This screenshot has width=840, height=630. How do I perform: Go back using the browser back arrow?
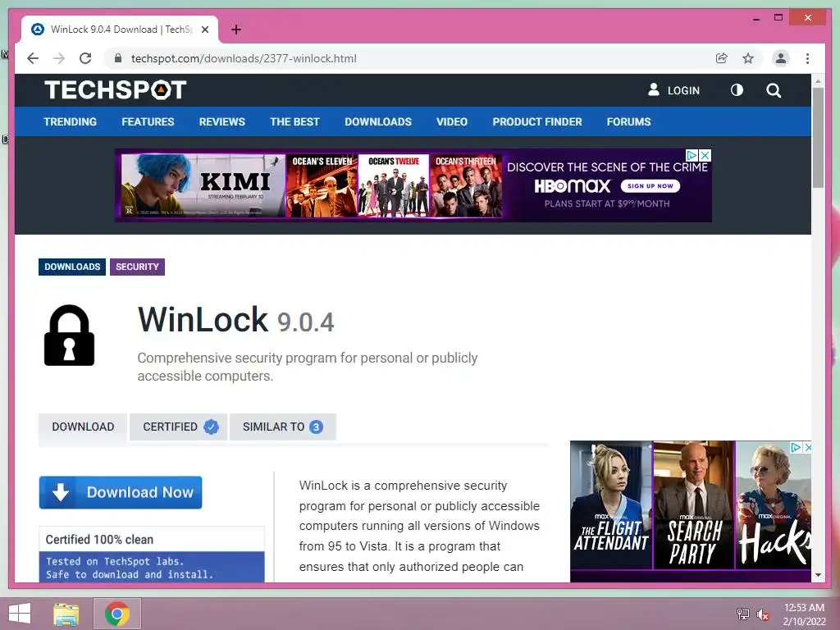[33, 58]
